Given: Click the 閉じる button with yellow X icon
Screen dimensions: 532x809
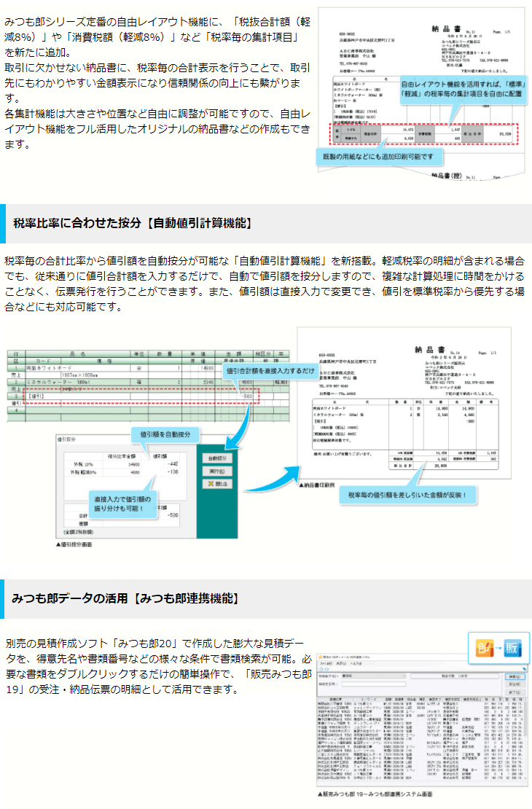Looking at the screenshot, I should (x=217, y=483).
